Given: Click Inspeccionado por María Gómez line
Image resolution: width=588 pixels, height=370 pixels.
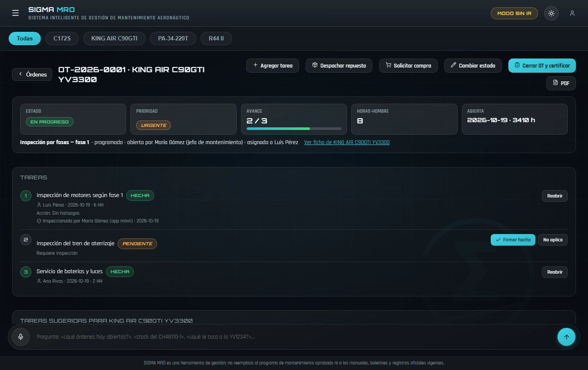Looking at the screenshot, I should [98, 221].
